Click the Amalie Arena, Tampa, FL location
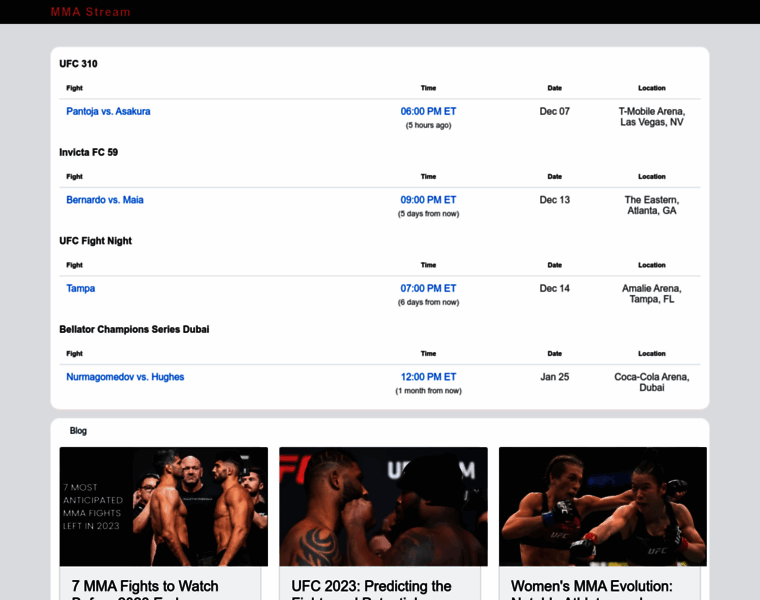The image size is (760, 600). pyautogui.click(x=652, y=294)
